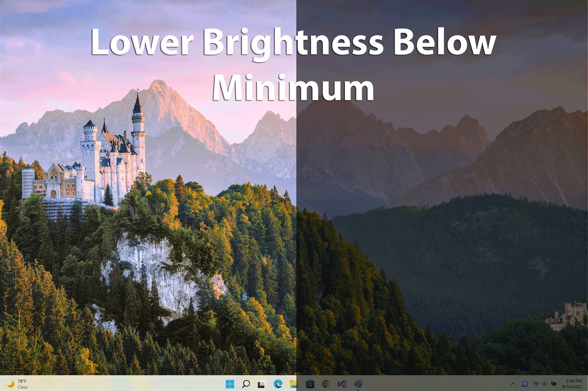Open Wi-Fi status from the system tray

(536, 384)
